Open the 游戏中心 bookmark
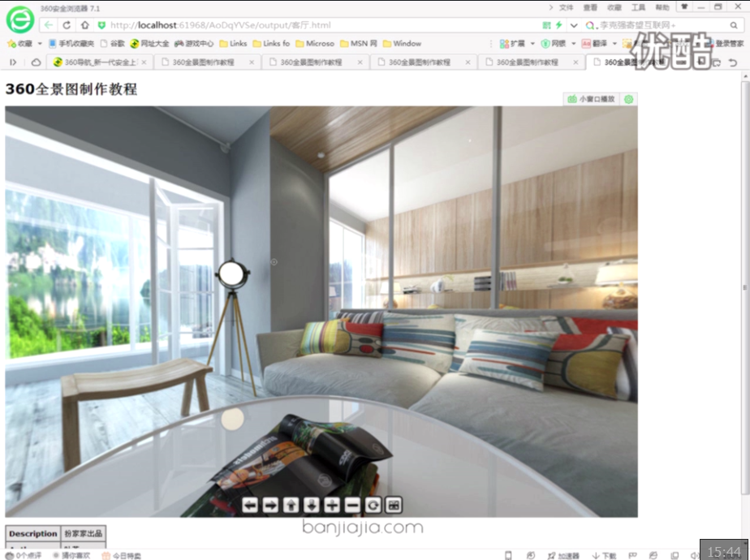Viewport: 750px width, 560px height. pos(194,44)
